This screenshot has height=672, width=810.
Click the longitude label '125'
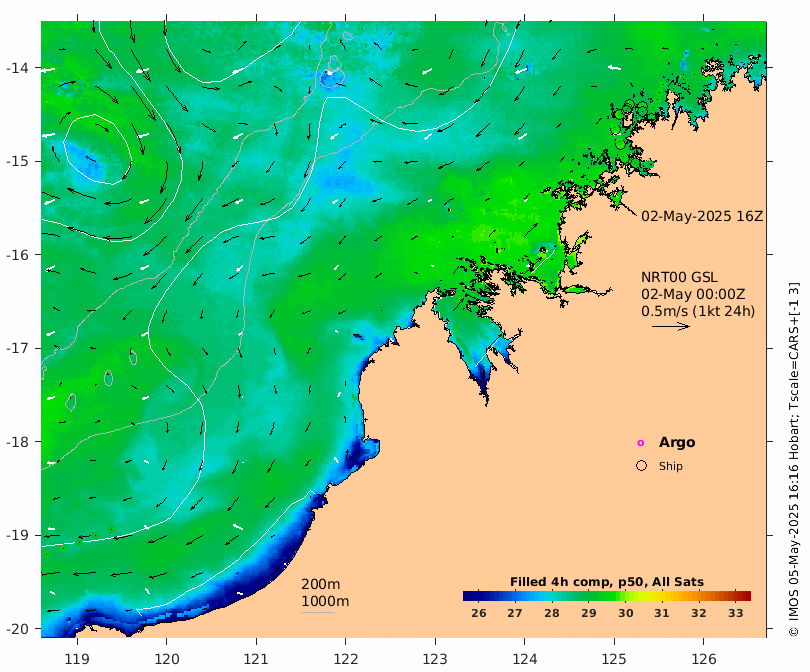(x=614, y=659)
